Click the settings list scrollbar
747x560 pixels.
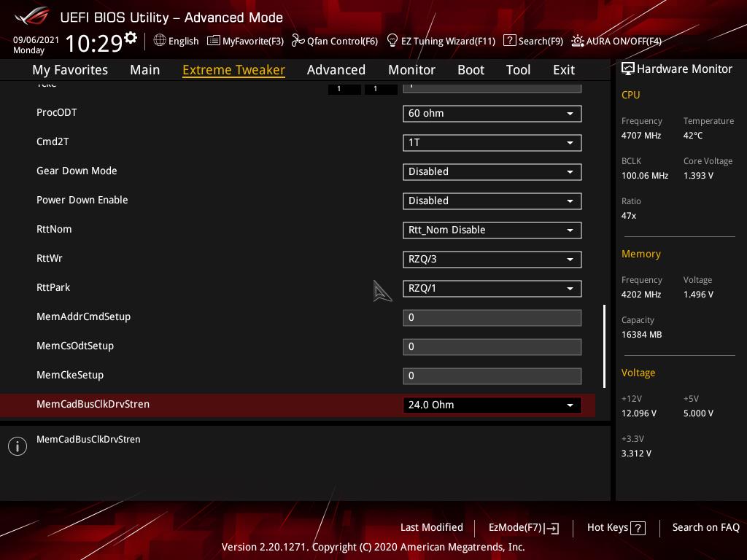coord(604,346)
